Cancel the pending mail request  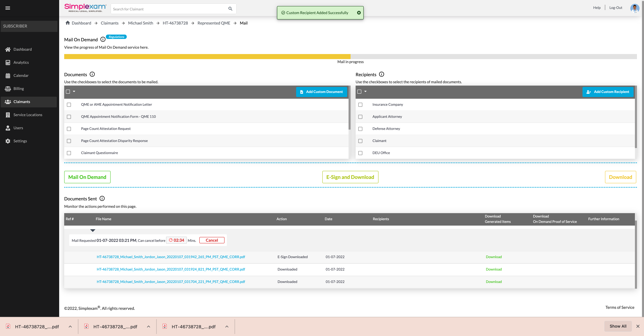coord(211,240)
